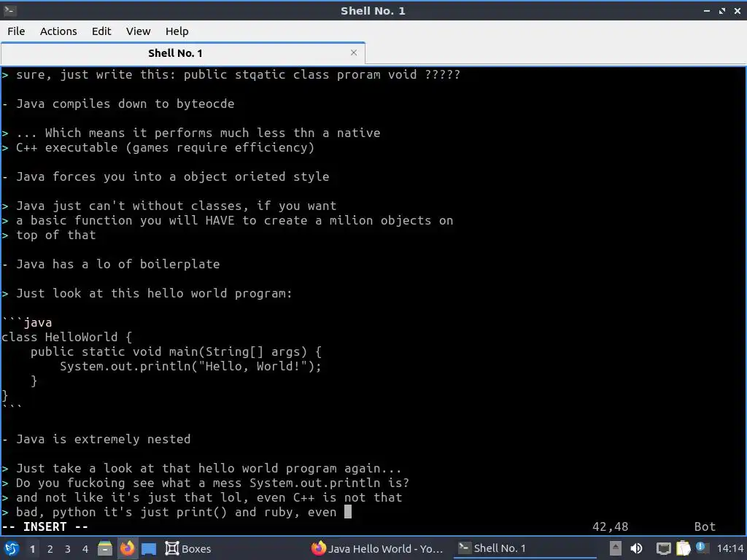This screenshot has width=747, height=560.
Task: Close the Shell No. 1 tab
Action: pyautogui.click(x=354, y=52)
